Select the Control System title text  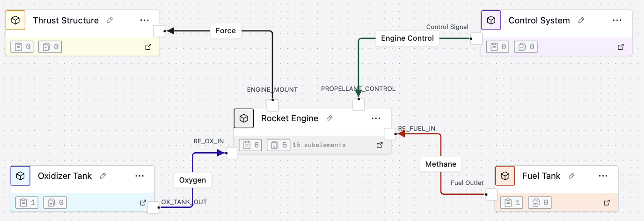(x=539, y=20)
